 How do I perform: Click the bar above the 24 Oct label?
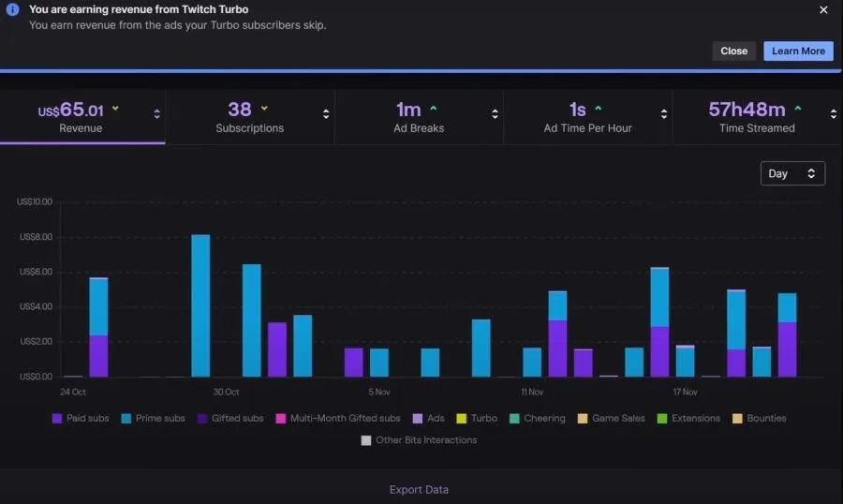coord(73,376)
